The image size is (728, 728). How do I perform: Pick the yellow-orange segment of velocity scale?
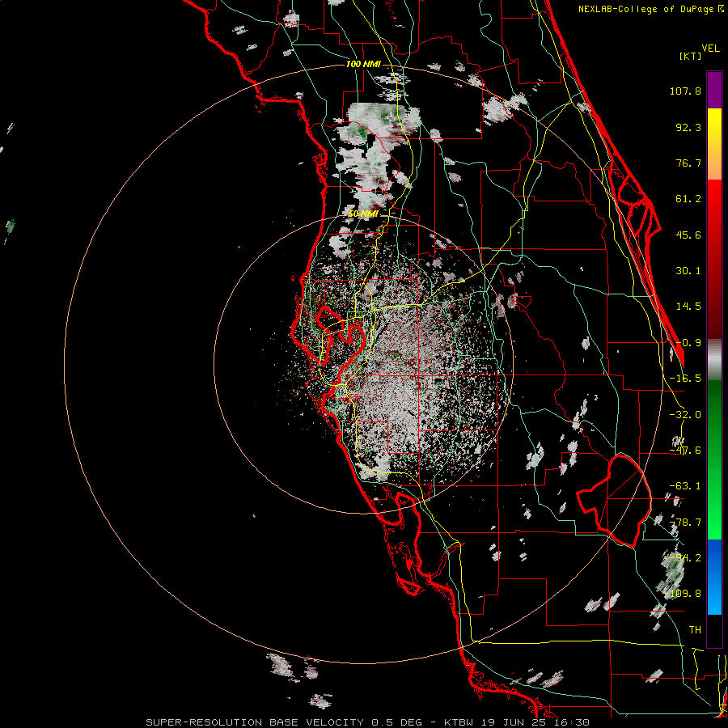[714, 144]
